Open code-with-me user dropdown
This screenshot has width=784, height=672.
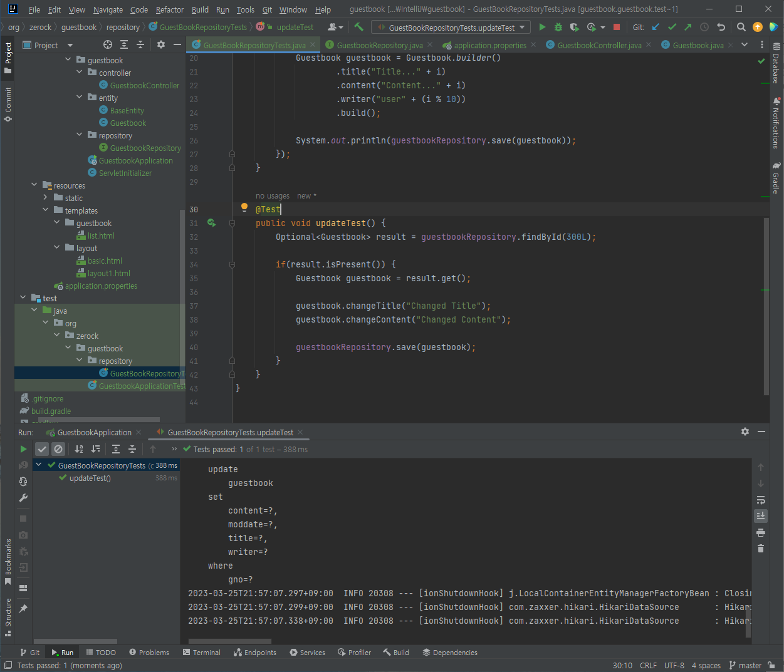click(x=335, y=27)
